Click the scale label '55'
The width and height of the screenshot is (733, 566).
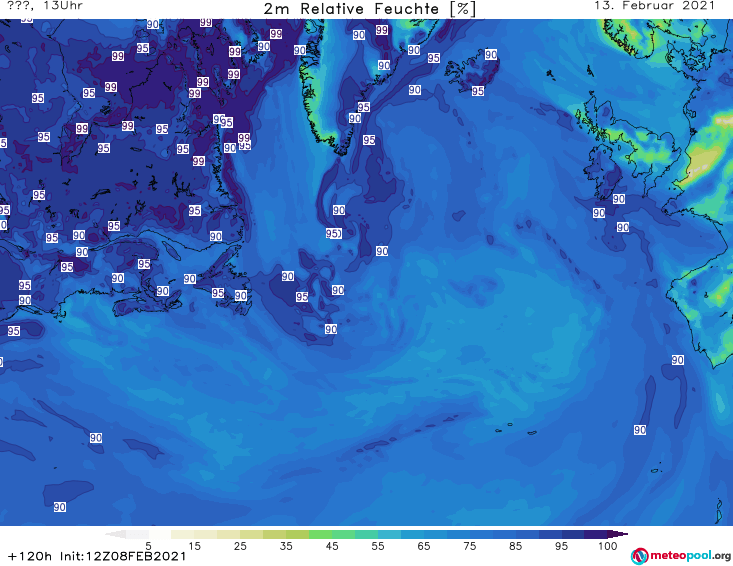pyautogui.click(x=378, y=546)
